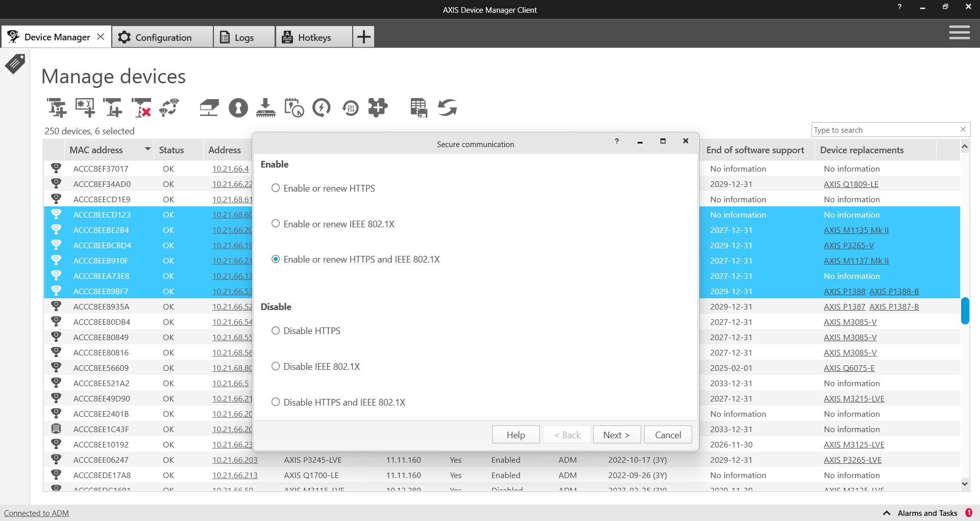This screenshot has width=980, height=521.
Task: Clear the search box X icon
Action: click(x=963, y=129)
